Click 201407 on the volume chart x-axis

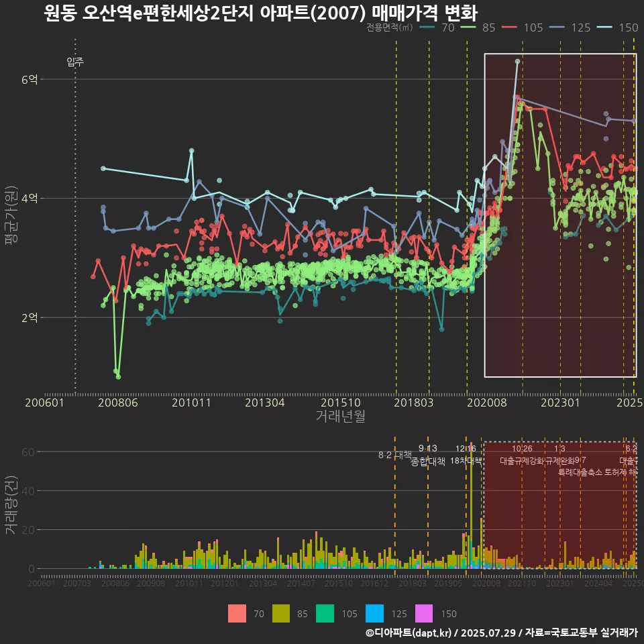coord(301,583)
